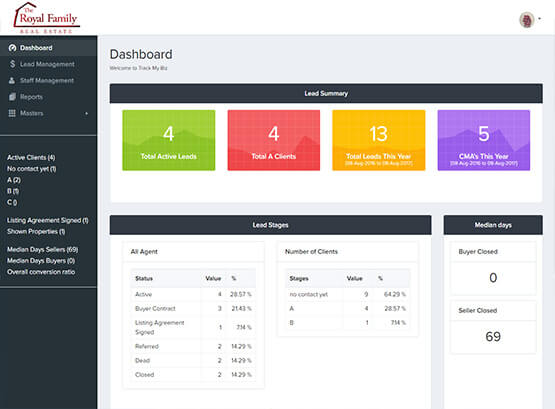Click the 64.29 % value in stages table

point(395,294)
